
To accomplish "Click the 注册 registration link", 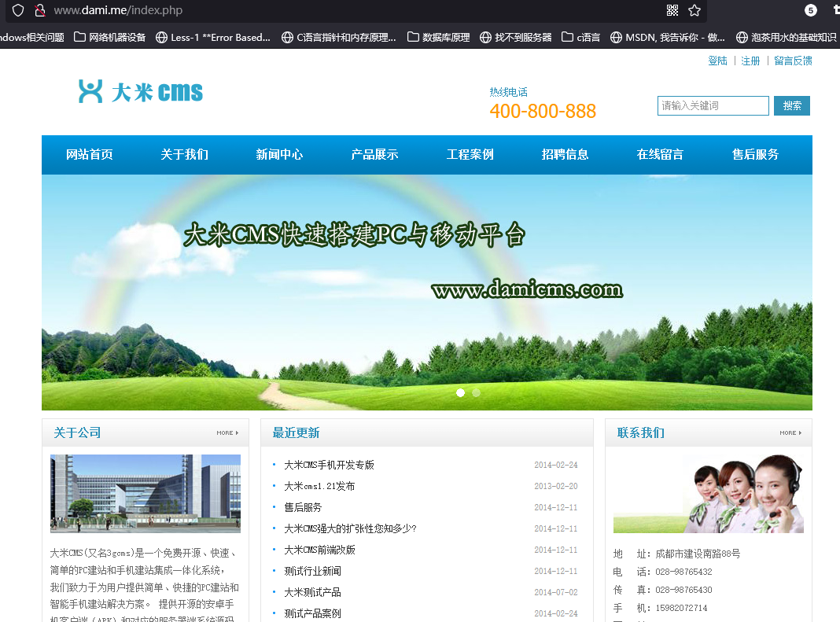I will (750, 60).
